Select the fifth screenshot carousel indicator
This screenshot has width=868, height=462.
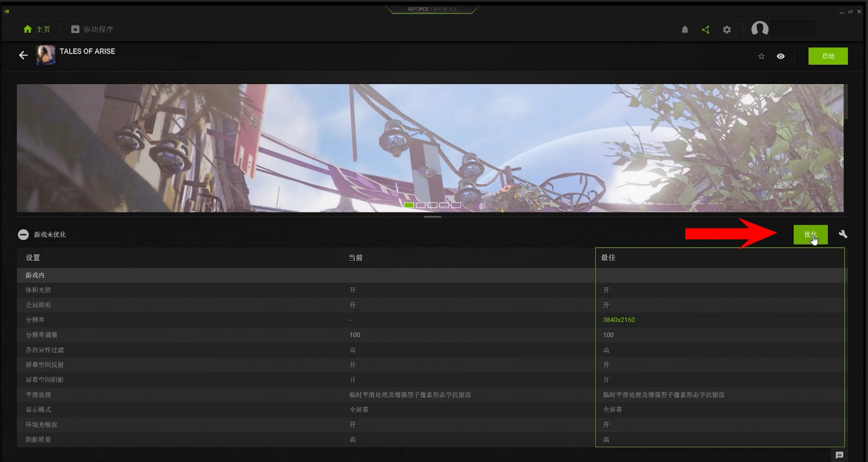(x=456, y=205)
